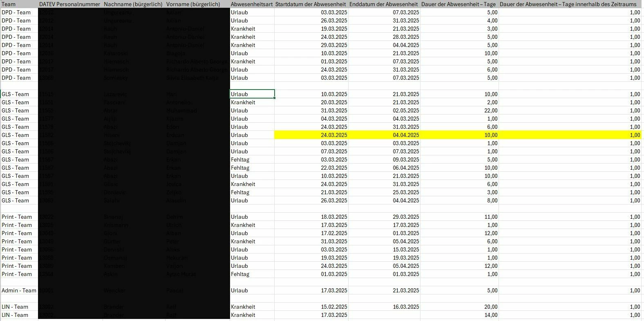Click Urlaub in the Admin - Team row
Screen dimensions: 644x321
pyautogui.click(x=239, y=290)
